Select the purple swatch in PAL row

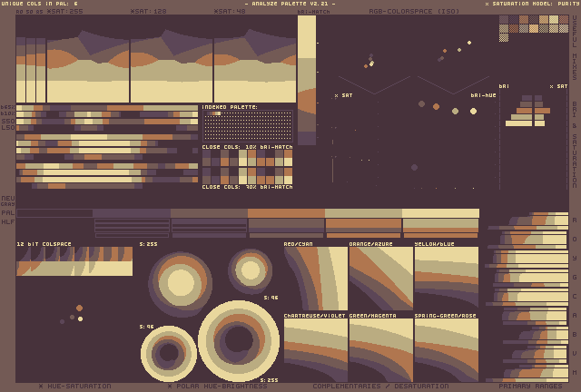132,213
